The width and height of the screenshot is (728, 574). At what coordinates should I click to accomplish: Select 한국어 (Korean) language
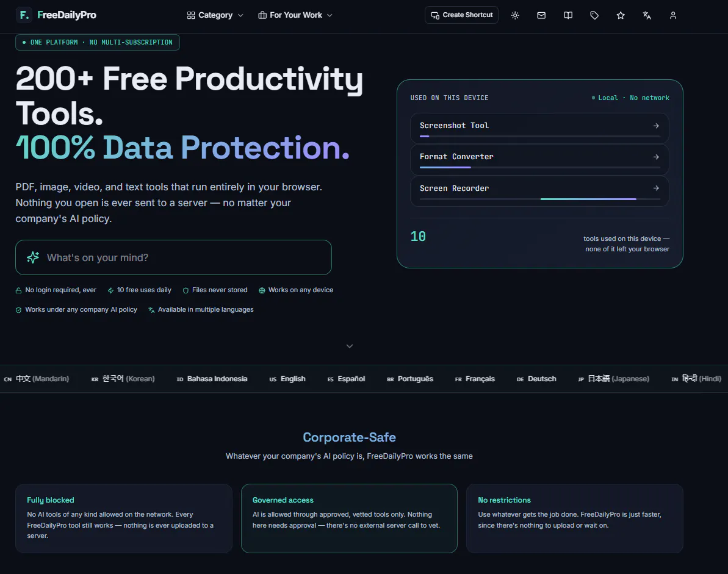point(123,379)
